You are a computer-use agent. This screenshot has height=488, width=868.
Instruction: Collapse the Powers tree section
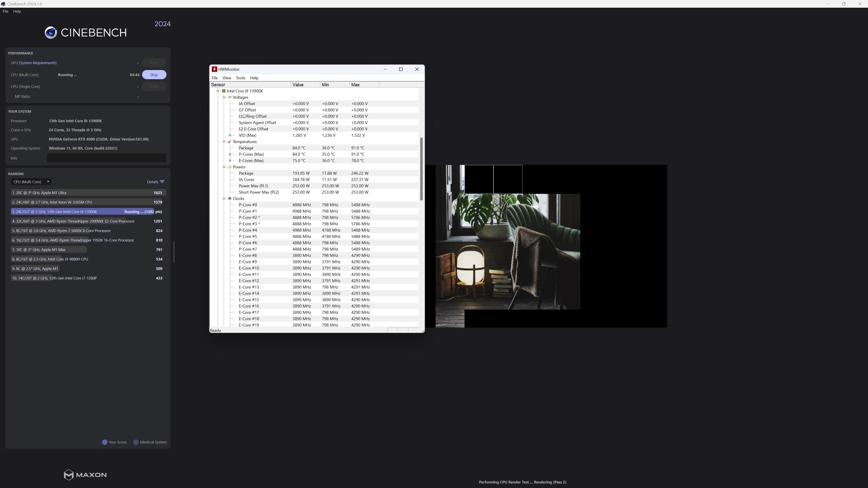tap(224, 167)
